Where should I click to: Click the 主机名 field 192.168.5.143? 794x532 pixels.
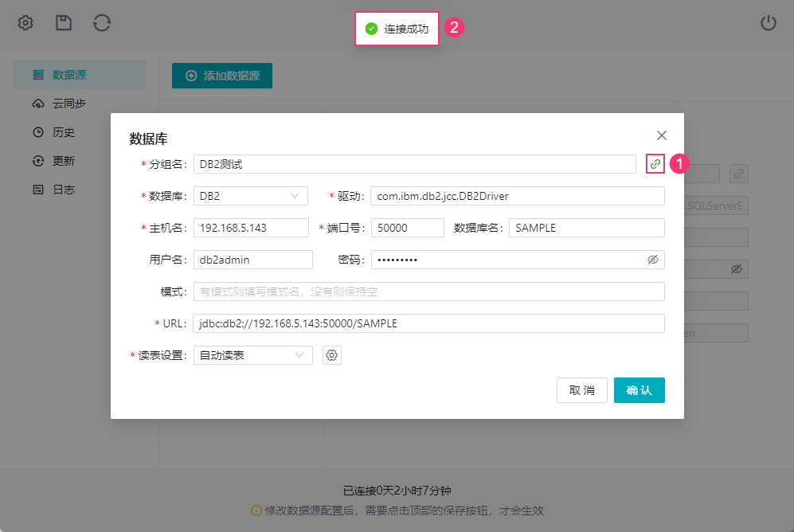tap(251, 228)
